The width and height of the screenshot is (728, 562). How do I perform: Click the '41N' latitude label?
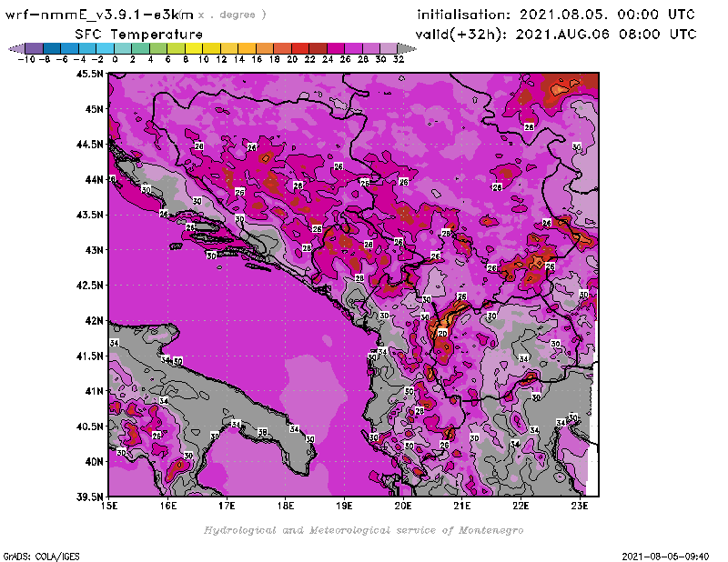94,391
